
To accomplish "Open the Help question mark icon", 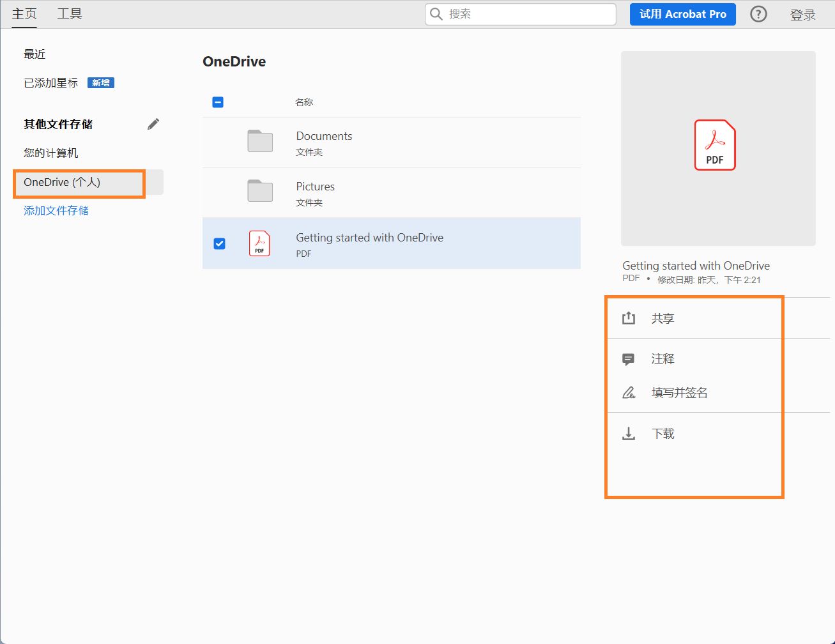I will pyautogui.click(x=758, y=13).
